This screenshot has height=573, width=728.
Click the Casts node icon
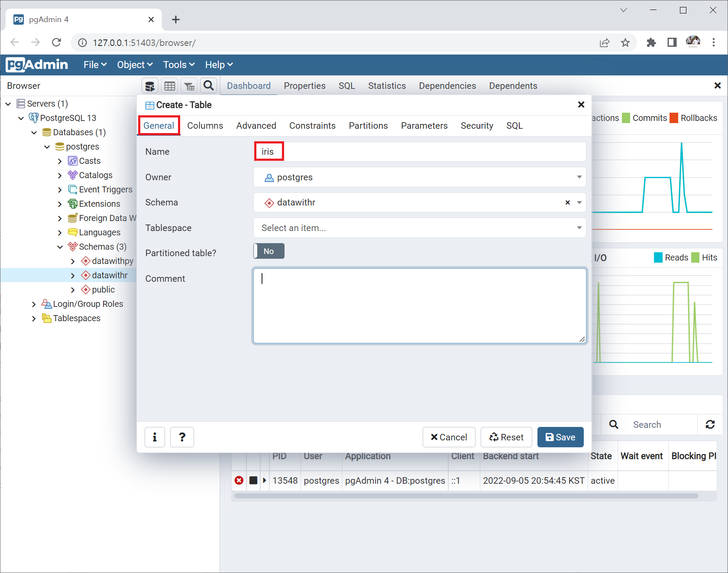[x=73, y=161]
